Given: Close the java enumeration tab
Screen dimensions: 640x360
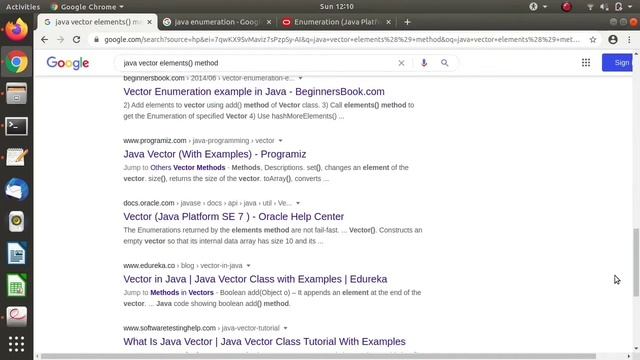Looking at the screenshot, I should pos(269,22).
